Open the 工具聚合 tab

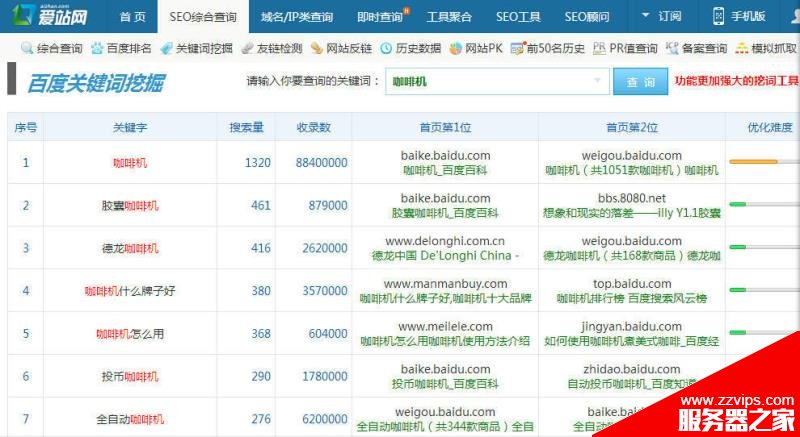coord(449,17)
